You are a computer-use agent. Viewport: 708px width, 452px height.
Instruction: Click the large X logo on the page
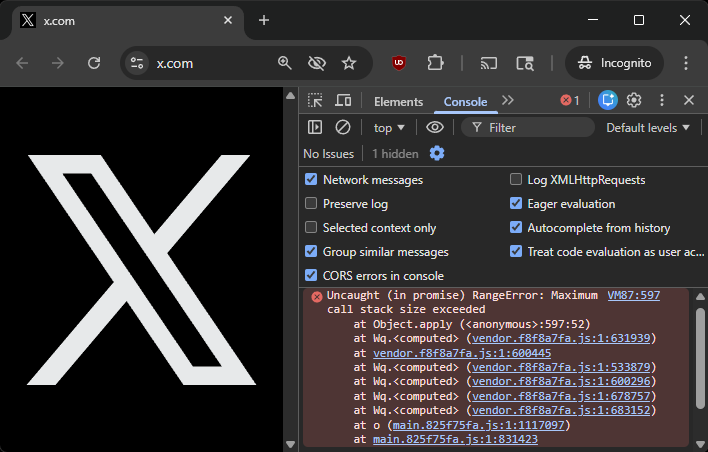tap(141, 270)
